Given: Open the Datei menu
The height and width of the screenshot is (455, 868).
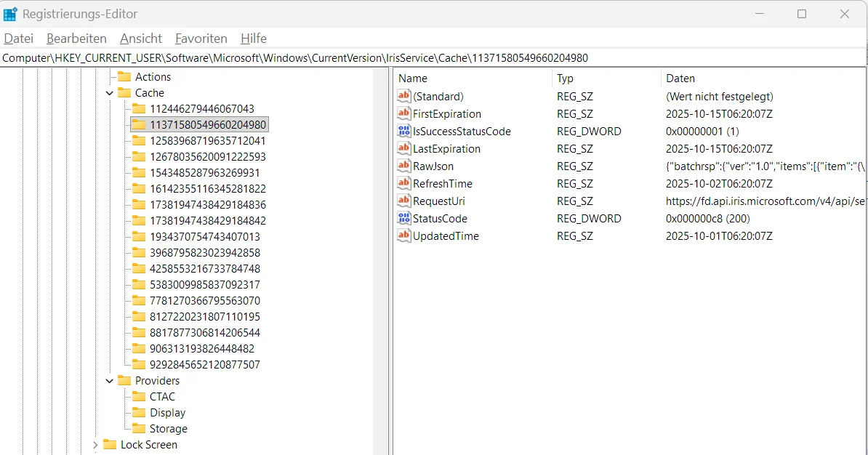Looking at the screenshot, I should [x=19, y=39].
